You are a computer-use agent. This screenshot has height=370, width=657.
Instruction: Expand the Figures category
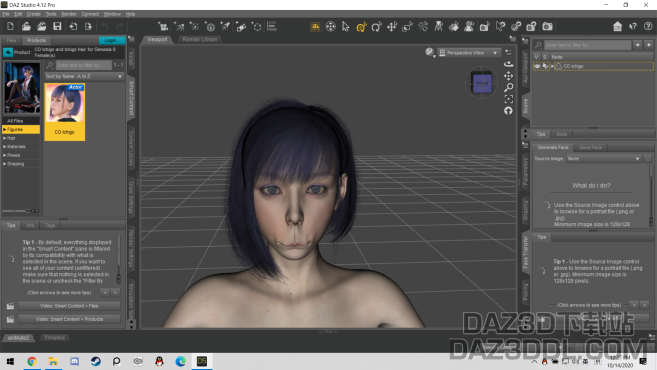5,129
